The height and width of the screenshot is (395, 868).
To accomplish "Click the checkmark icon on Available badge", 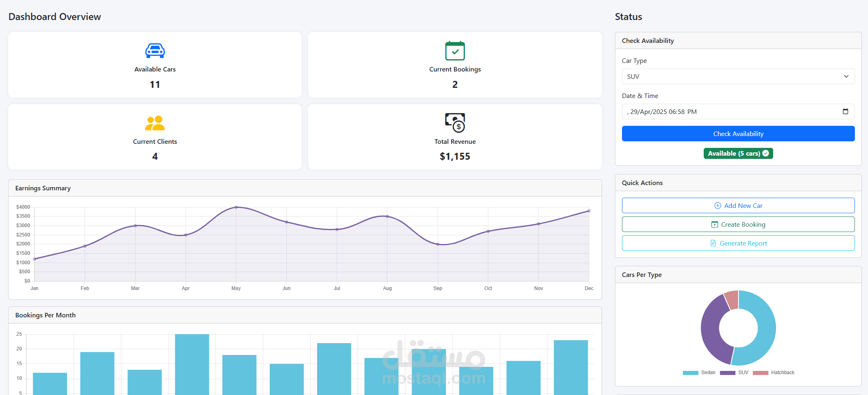I will 766,153.
